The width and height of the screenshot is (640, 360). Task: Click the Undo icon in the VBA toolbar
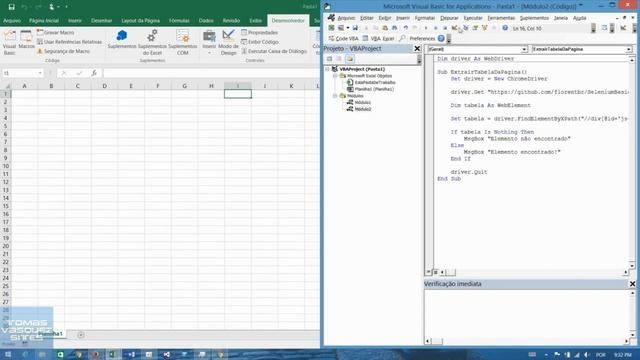point(406,28)
